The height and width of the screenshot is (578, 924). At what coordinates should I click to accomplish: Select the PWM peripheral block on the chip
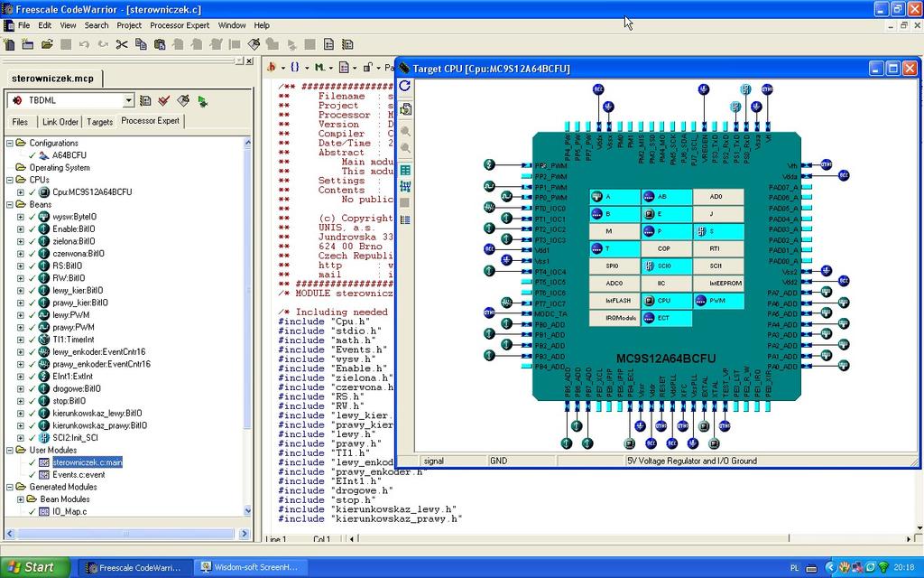tap(718, 301)
